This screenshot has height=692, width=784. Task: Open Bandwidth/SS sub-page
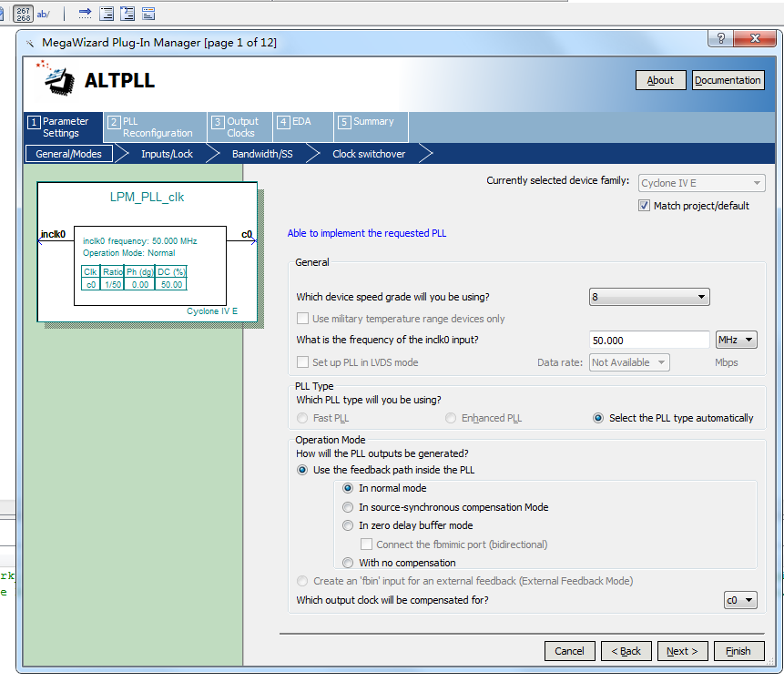[262, 154]
